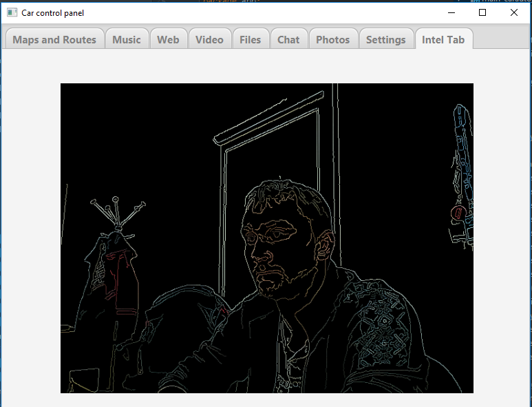Viewport: 532px width, 407px height.
Task: Close the Car control panel window
Action: coord(513,13)
